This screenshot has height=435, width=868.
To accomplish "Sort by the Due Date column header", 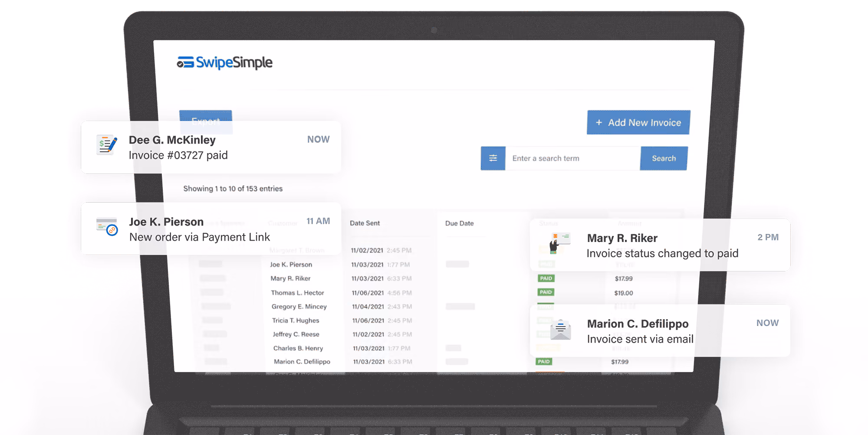I will point(459,223).
